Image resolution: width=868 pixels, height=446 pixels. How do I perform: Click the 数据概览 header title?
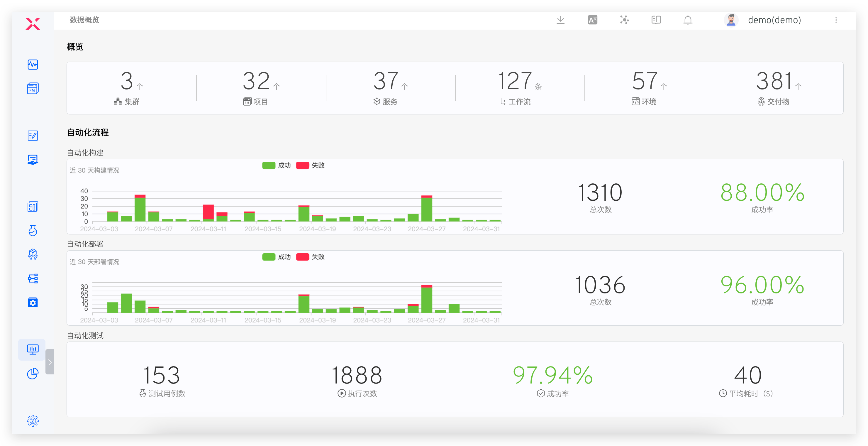click(x=84, y=20)
